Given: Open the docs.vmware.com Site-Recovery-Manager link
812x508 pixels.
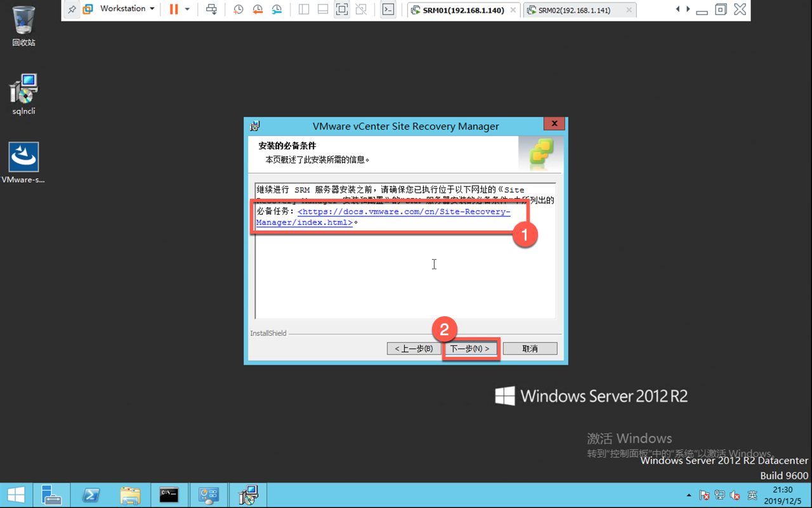Looking at the screenshot, I should (x=383, y=217).
